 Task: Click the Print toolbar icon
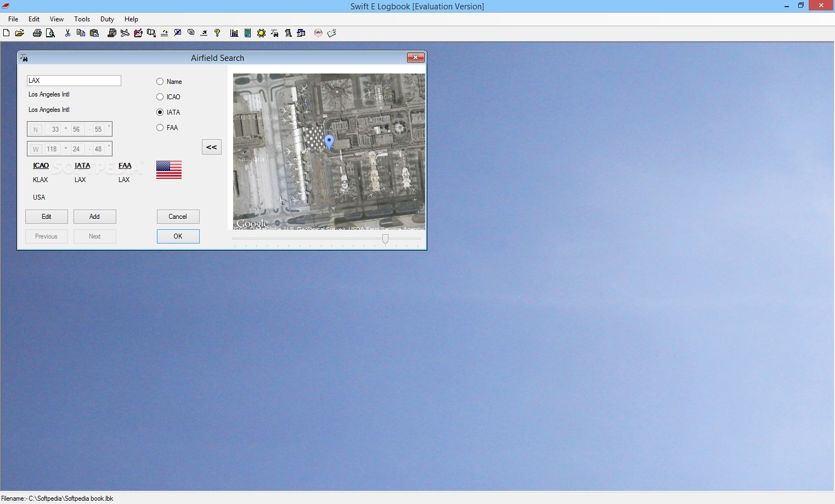37,33
